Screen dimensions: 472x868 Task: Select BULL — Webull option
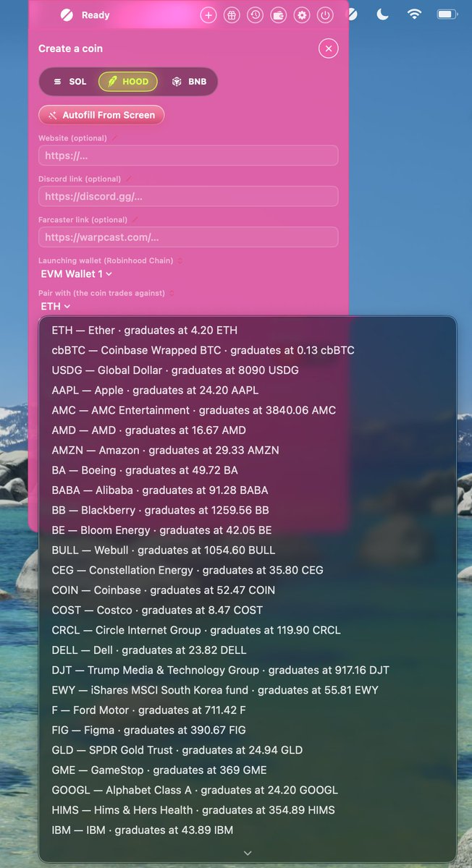(248, 550)
